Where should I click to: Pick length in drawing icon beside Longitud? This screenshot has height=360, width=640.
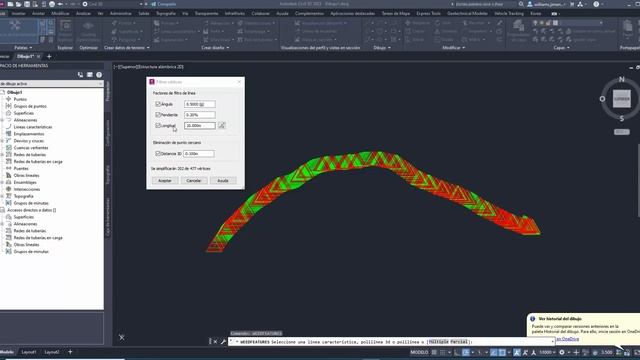coord(221,125)
